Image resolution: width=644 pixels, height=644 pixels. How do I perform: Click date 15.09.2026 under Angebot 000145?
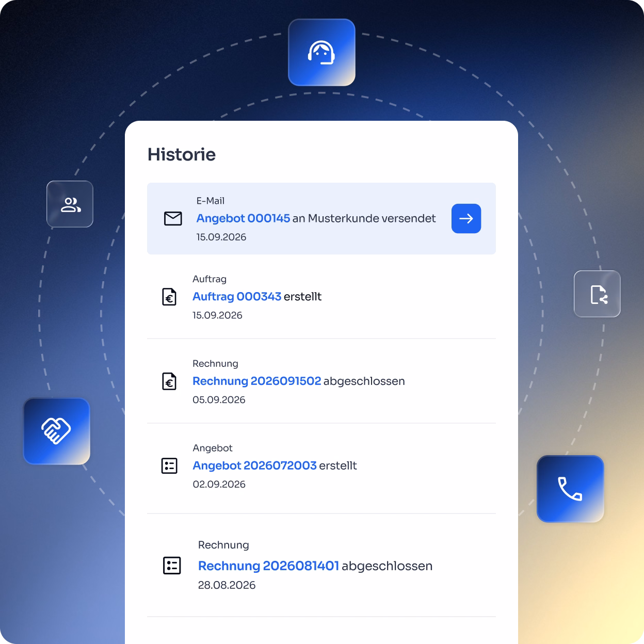[221, 237]
